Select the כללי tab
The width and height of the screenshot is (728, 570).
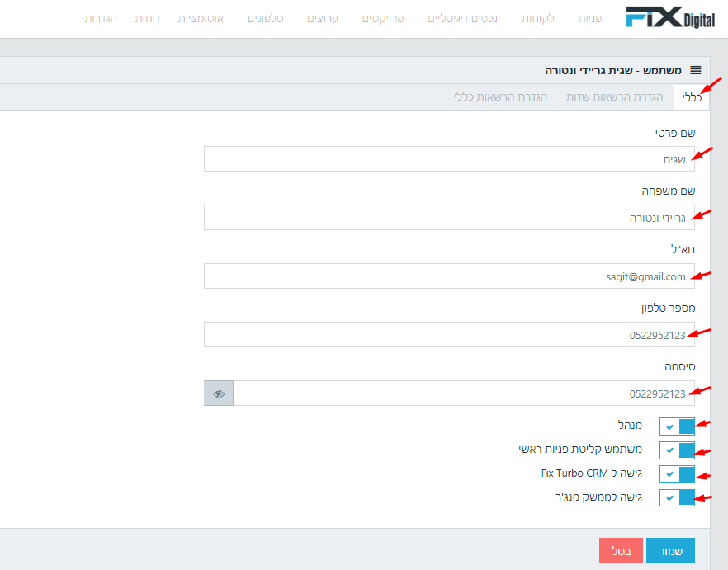click(692, 97)
